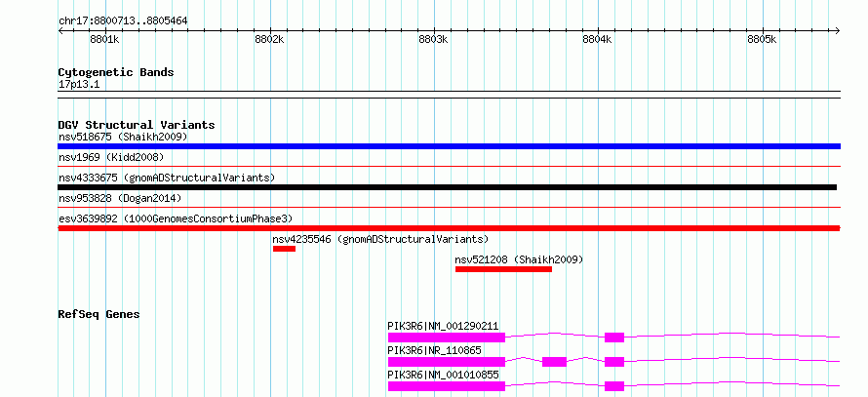Screen dimensions: 868x397
Task: Click the 17p13.1 band label
Action: [79, 85]
